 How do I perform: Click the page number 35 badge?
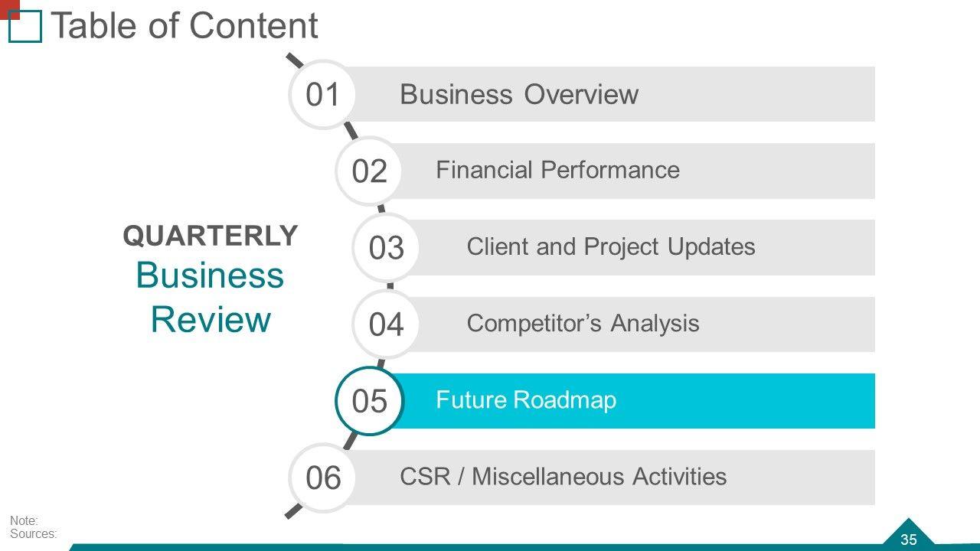(909, 539)
